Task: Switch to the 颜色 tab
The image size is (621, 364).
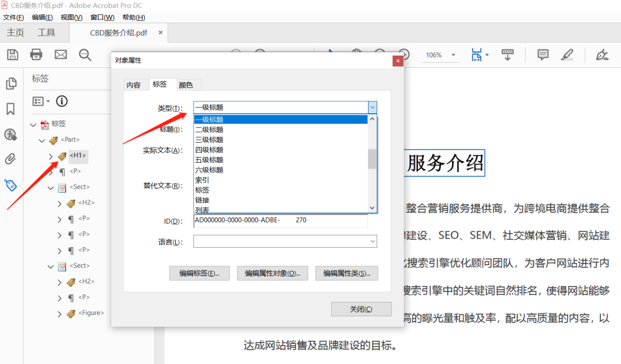Action: (x=186, y=85)
